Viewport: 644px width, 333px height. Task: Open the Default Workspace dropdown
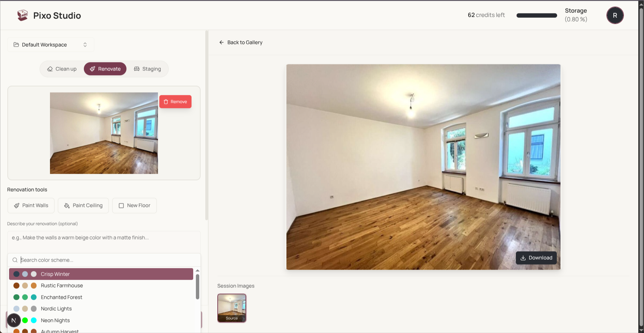pos(50,44)
